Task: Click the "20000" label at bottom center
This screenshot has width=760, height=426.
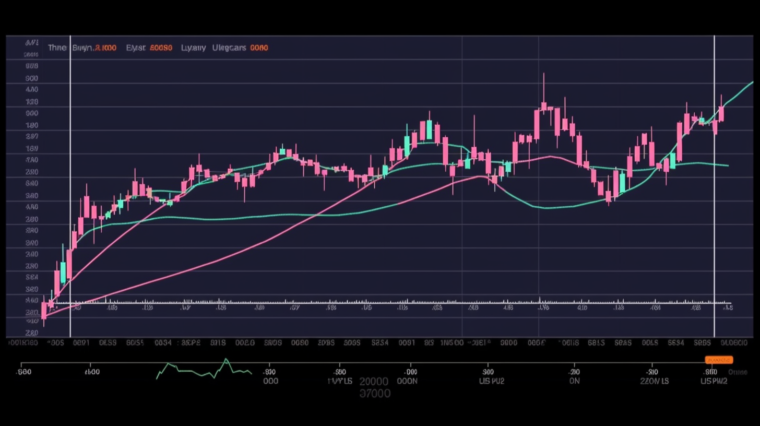Action: 375,382
